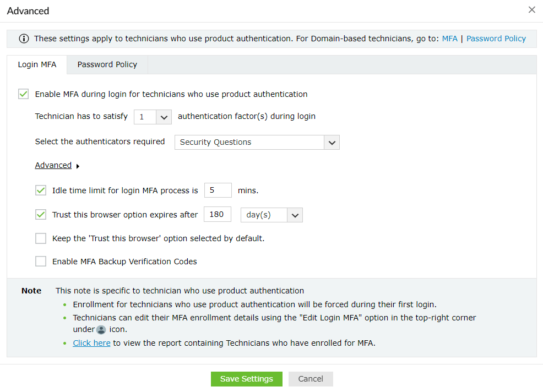543x392 pixels.
Task: Check Keep 'Trust this browser' selected by default
Action: 41,238
